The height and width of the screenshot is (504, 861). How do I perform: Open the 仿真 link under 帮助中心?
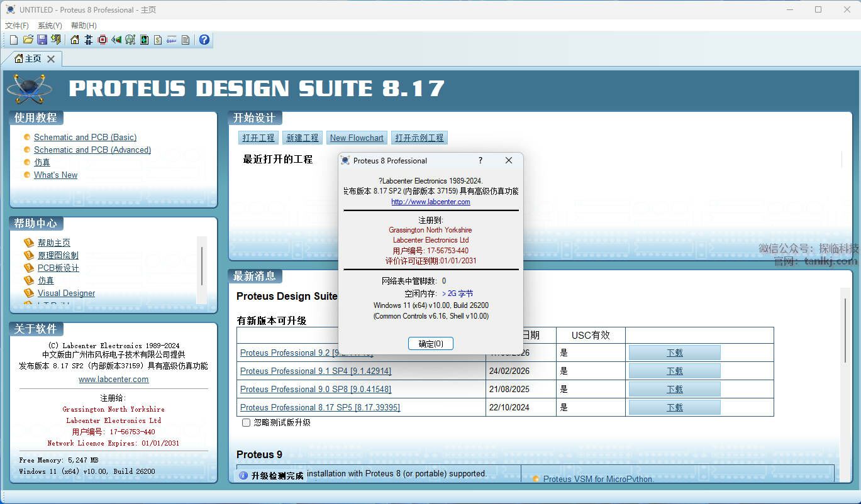pos(46,280)
